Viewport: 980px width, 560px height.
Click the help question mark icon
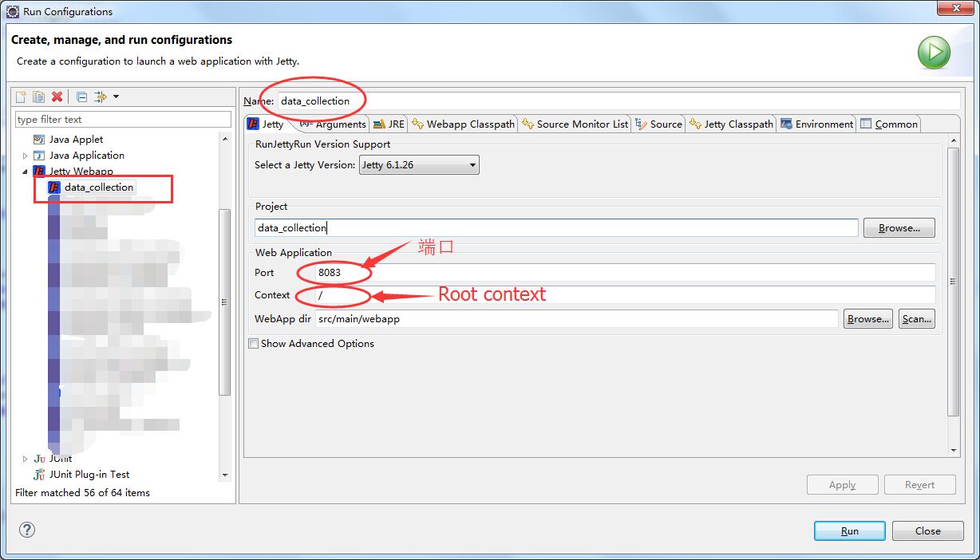[27, 530]
